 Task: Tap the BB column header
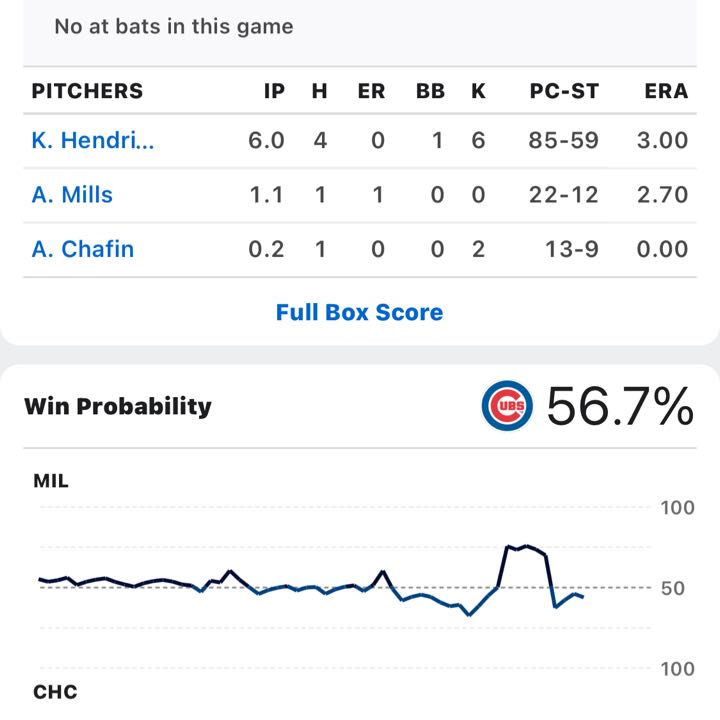pyautogui.click(x=430, y=91)
